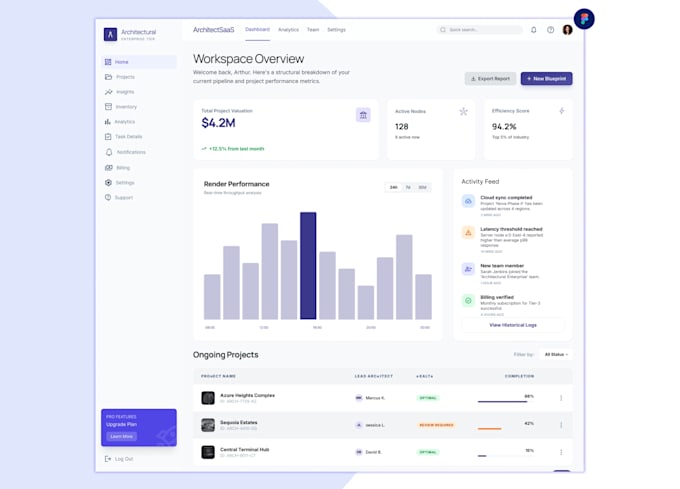Switch to the Team tab
The image size is (680, 489).
click(x=313, y=30)
